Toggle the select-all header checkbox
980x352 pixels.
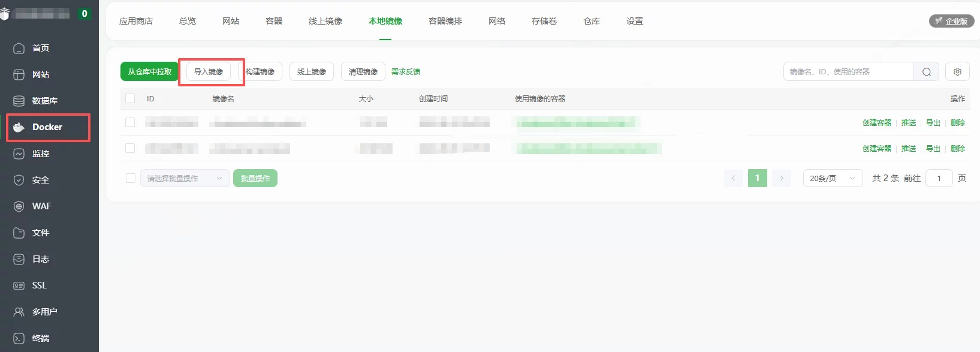coord(130,98)
